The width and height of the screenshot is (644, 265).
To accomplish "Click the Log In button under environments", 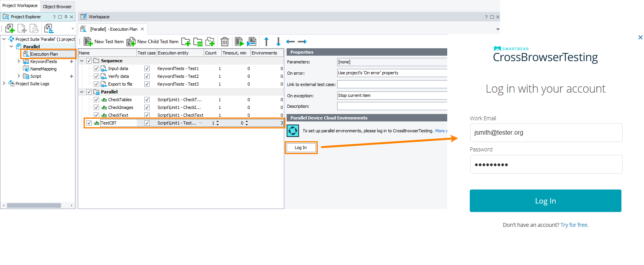I will (x=301, y=148).
